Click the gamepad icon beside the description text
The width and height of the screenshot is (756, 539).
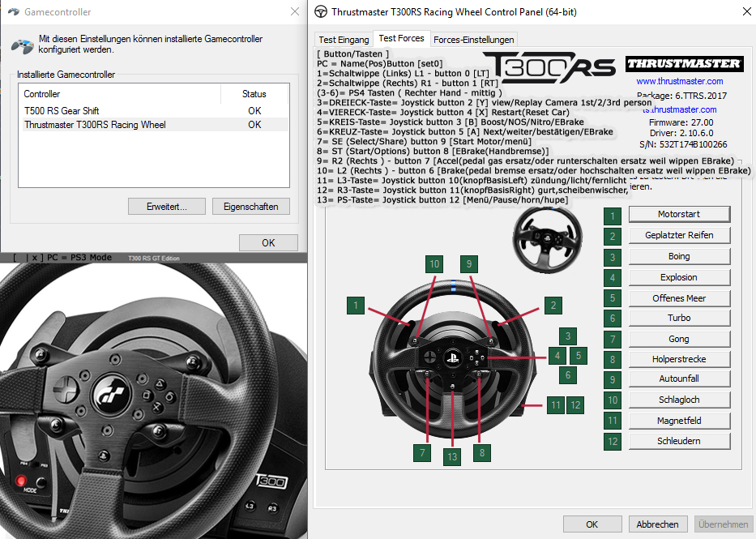tap(22, 46)
